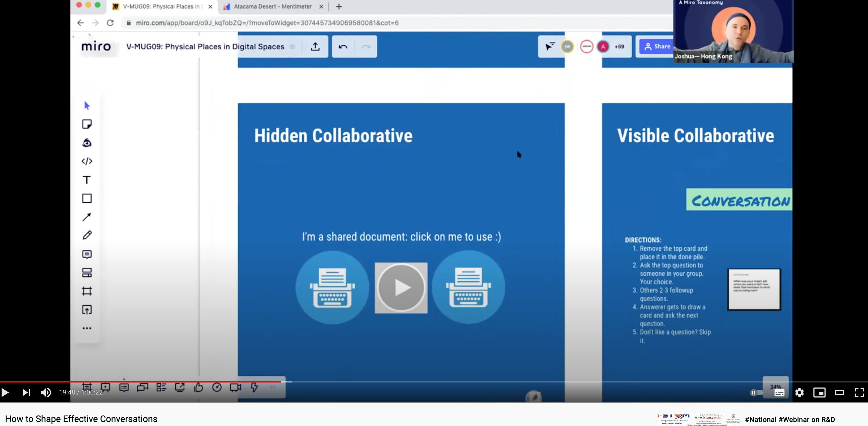868x426 pixels.
Task: Click the green CONVERSATION label
Action: 739,199
